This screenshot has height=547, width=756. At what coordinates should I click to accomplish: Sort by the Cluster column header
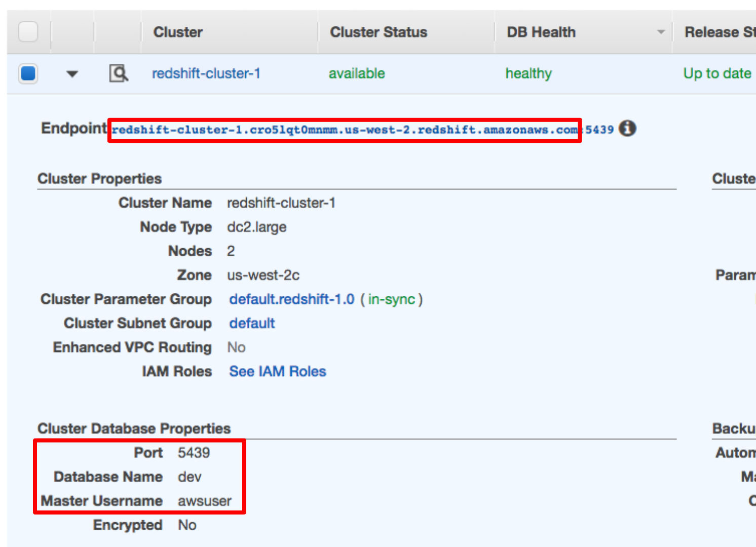click(178, 32)
